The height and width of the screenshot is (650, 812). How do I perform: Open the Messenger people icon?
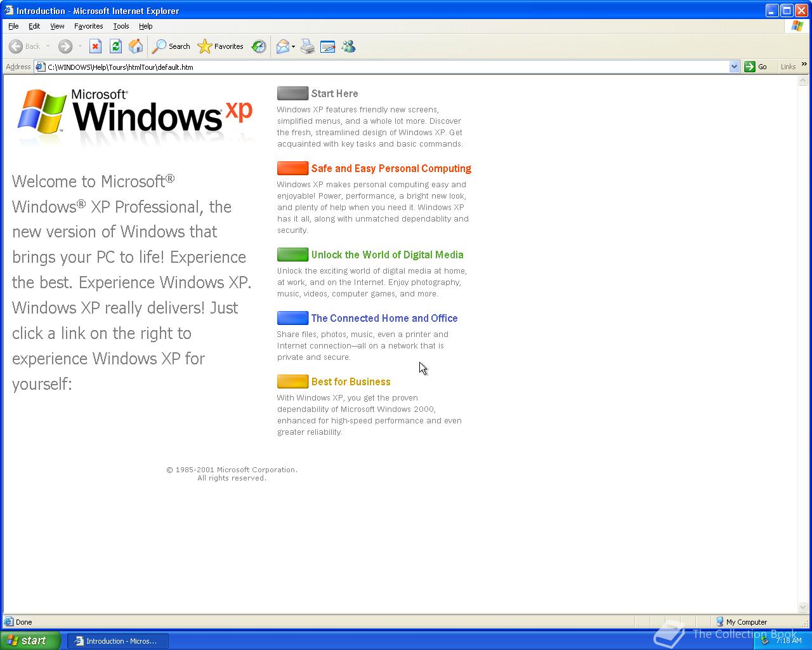(348, 46)
